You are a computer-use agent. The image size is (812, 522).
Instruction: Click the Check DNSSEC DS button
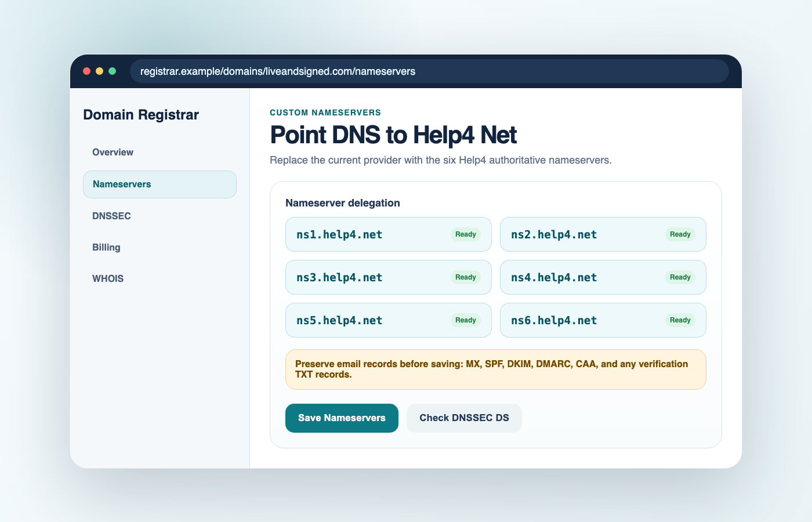coord(464,418)
